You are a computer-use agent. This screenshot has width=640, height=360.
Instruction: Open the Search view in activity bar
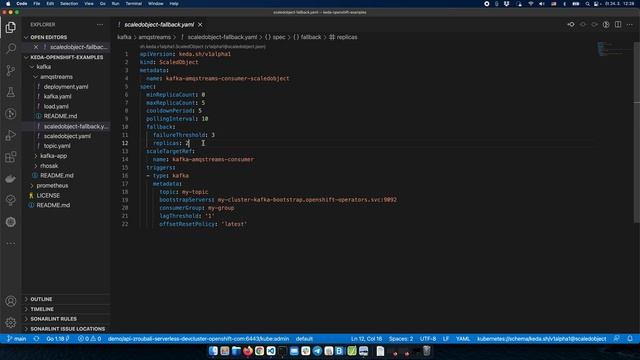coord(11,49)
